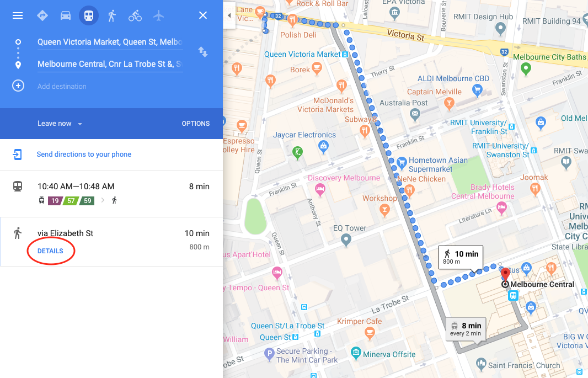Select the cycling travel mode icon
Image resolution: width=588 pixels, height=378 pixels.
[135, 15]
